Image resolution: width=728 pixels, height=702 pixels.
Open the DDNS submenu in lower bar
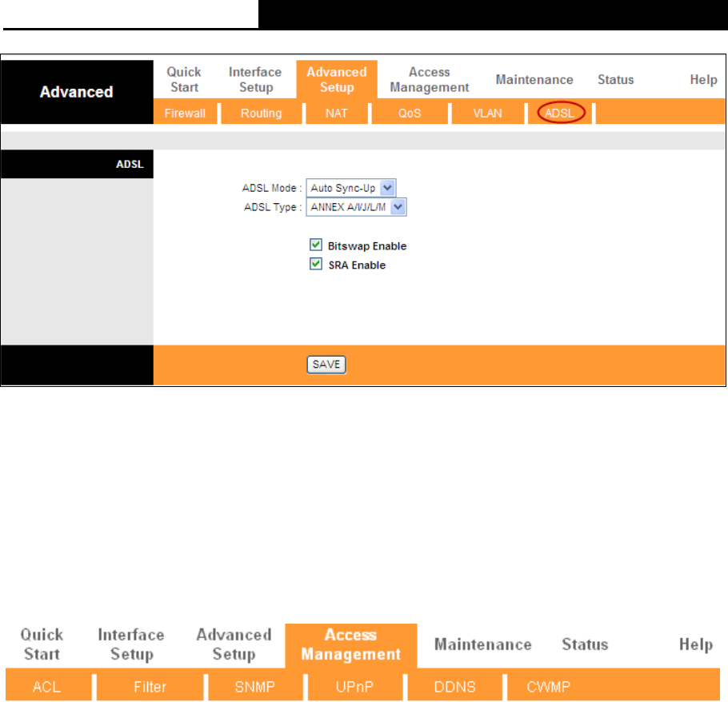pos(454,687)
